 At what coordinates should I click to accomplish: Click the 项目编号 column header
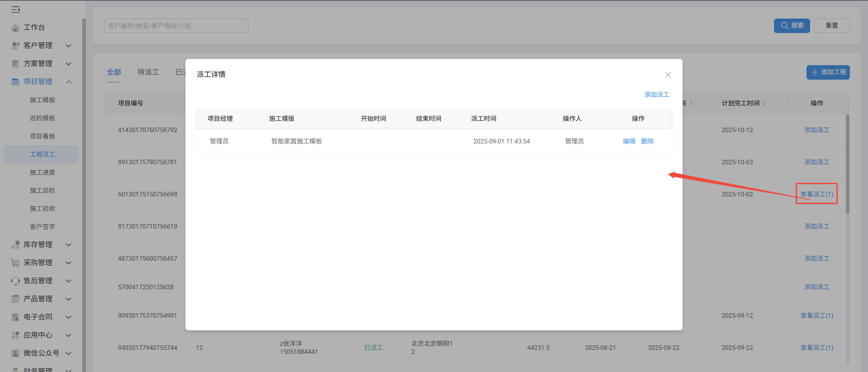coord(131,103)
